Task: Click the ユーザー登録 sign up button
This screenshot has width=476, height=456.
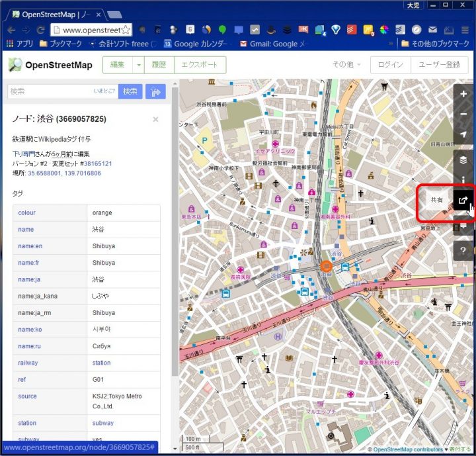Action: pyautogui.click(x=439, y=65)
